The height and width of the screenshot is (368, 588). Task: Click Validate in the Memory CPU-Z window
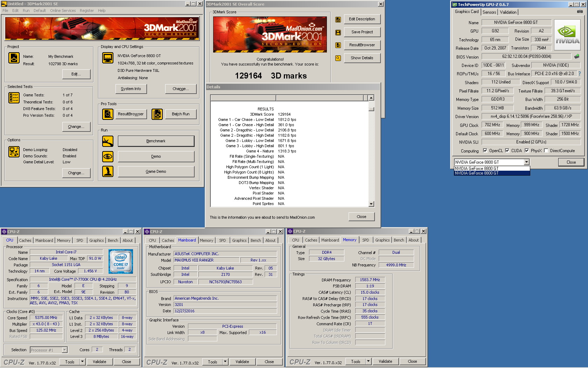pos(385,361)
